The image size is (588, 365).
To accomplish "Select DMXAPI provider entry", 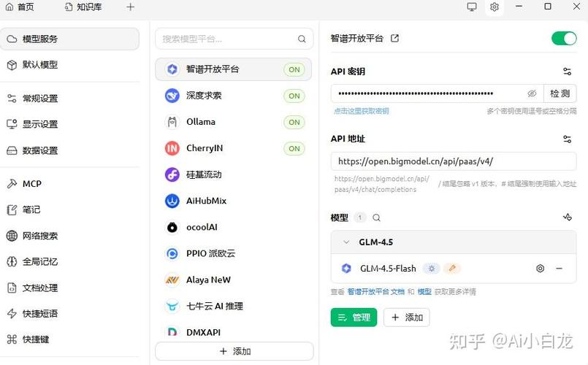I will click(234, 332).
